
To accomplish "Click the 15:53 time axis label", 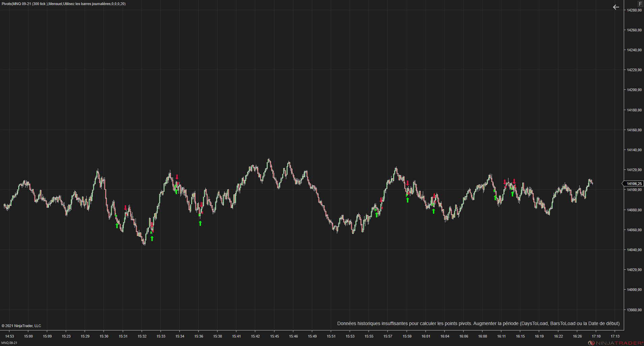I will pyautogui.click(x=350, y=336).
